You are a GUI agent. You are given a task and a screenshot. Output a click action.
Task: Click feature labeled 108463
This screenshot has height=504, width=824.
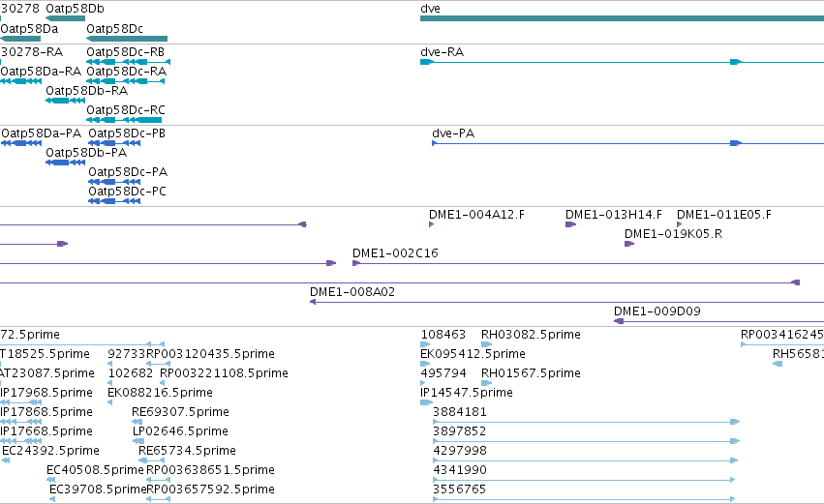[443, 335]
